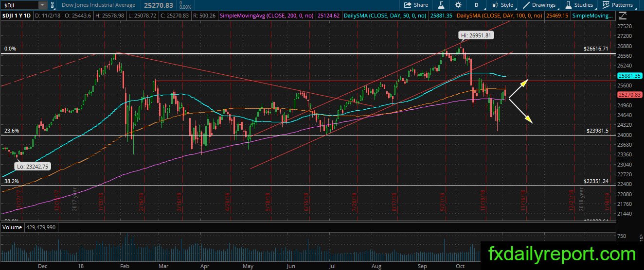Click the Hi: 26951.81 price bubble
This screenshot has width=644, height=270.
pyautogui.click(x=477, y=35)
